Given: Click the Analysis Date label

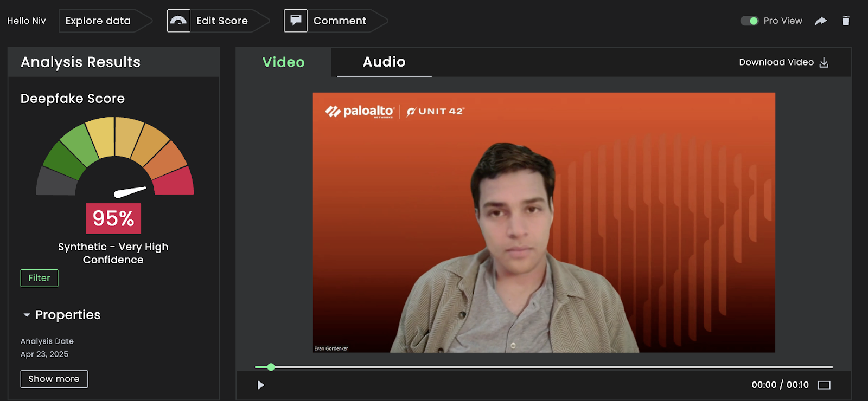Looking at the screenshot, I should point(47,341).
